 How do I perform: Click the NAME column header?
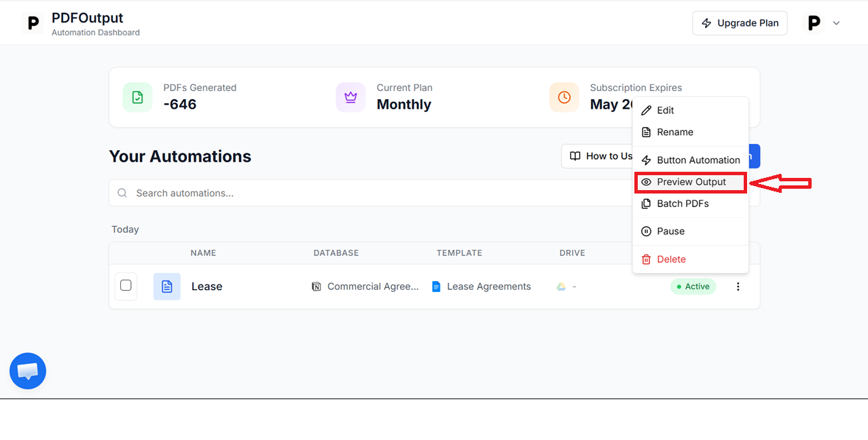click(x=203, y=253)
